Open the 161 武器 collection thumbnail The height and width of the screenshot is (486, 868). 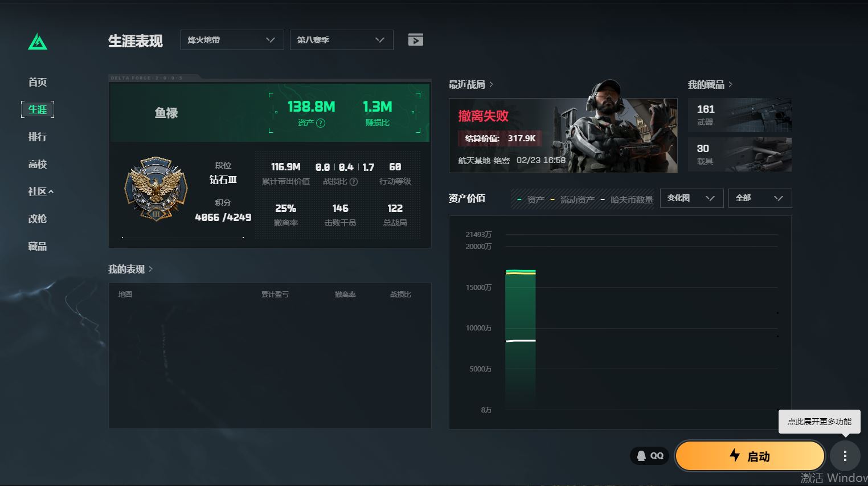tap(739, 115)
